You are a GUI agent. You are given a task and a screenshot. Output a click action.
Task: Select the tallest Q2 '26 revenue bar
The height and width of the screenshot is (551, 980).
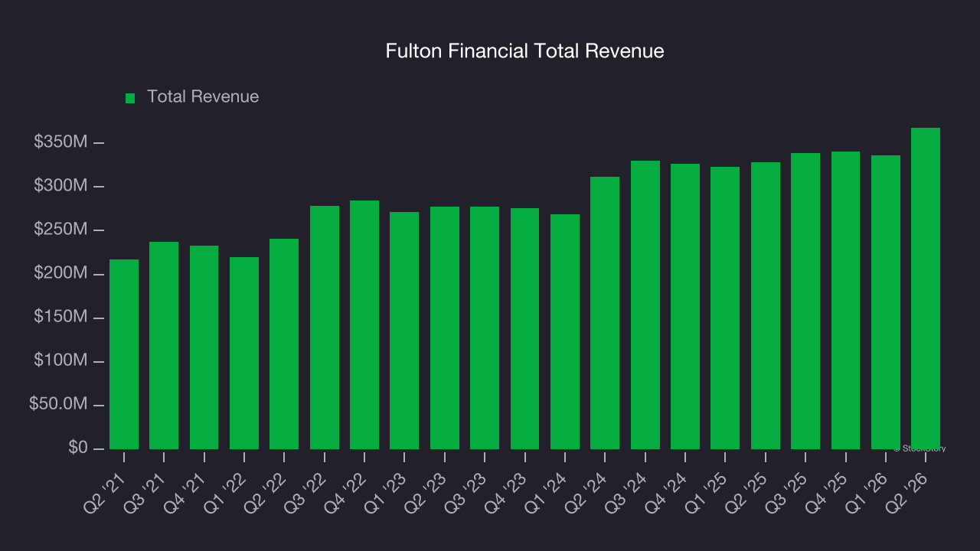[926, 289]
